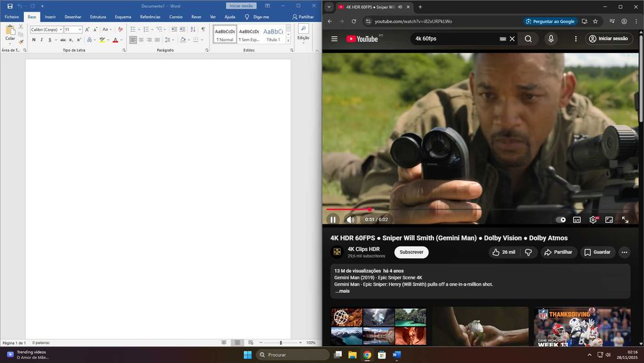Viewport: 644px width, 363px height.
Task: Click the Partilhar button under the video
Action: pos(558,252)
